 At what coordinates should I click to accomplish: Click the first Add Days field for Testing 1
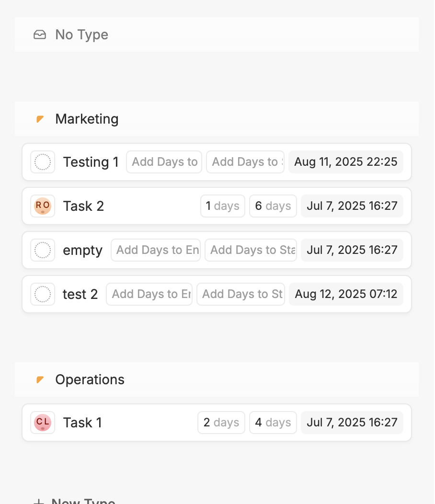coord(164,162)
